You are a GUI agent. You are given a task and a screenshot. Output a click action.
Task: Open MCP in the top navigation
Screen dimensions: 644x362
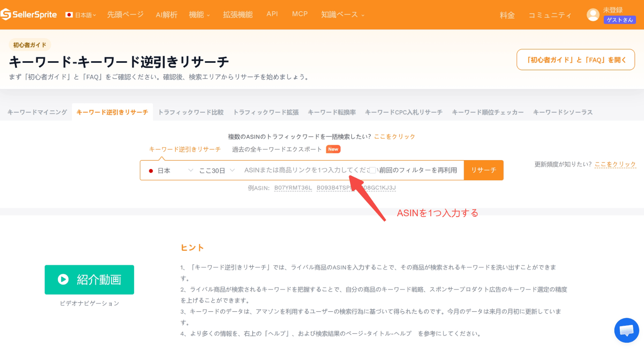coord(300,14)
